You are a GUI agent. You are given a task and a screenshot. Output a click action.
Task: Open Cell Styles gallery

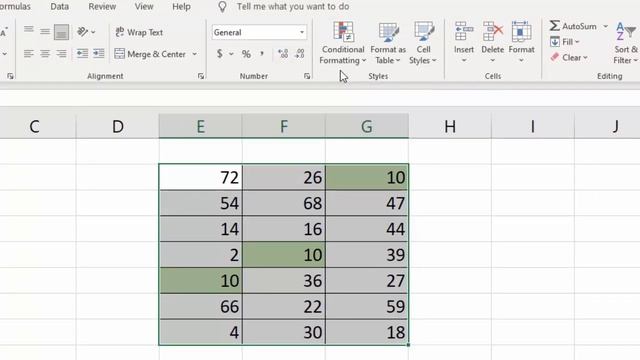tap(423, 43)
